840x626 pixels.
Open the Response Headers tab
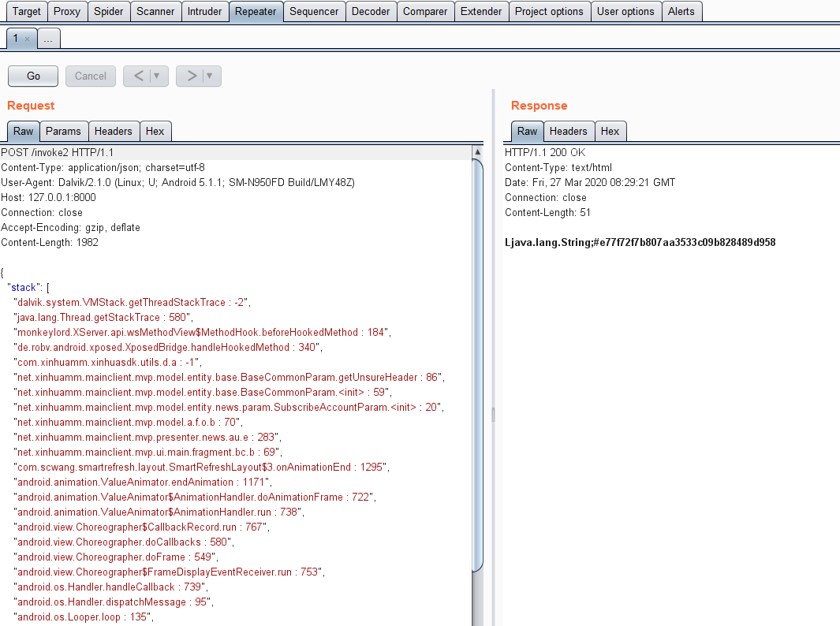[x=569, y=131]
